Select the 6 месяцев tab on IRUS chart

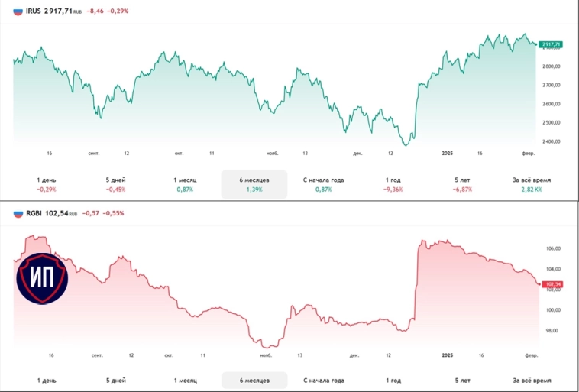coord(254,184)
